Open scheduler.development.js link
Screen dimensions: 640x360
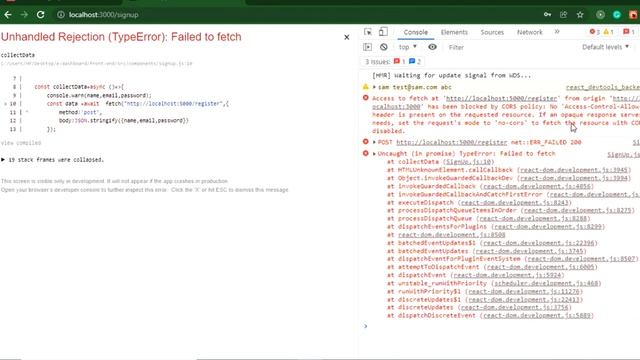[547, 283]
